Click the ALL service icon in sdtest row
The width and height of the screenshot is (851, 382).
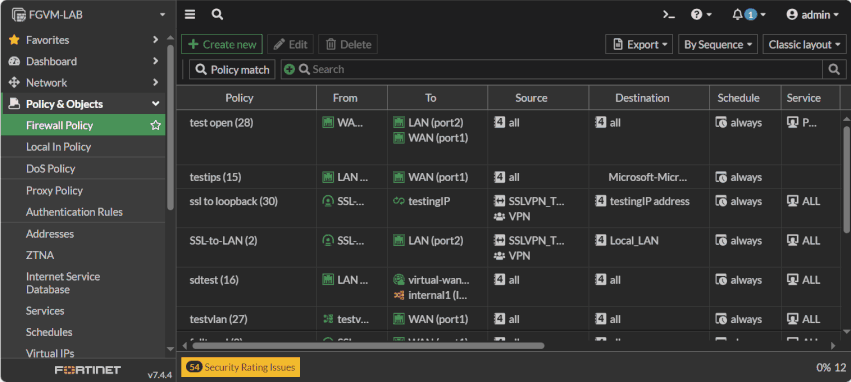pos(792,280)
